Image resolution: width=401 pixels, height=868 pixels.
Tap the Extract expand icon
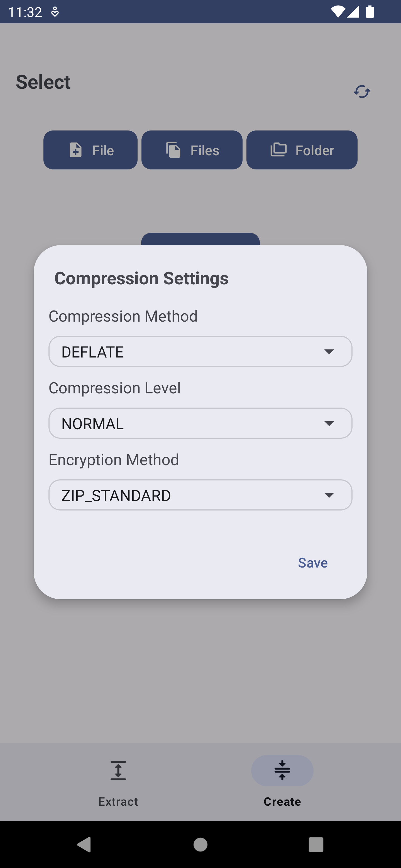tap(118, 771)
